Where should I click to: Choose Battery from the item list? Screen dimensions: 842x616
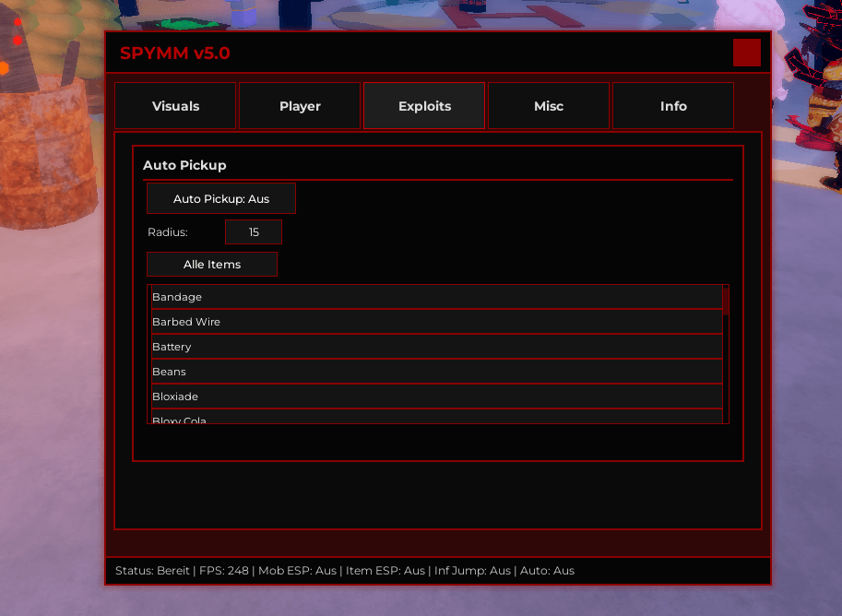(437, 347)
